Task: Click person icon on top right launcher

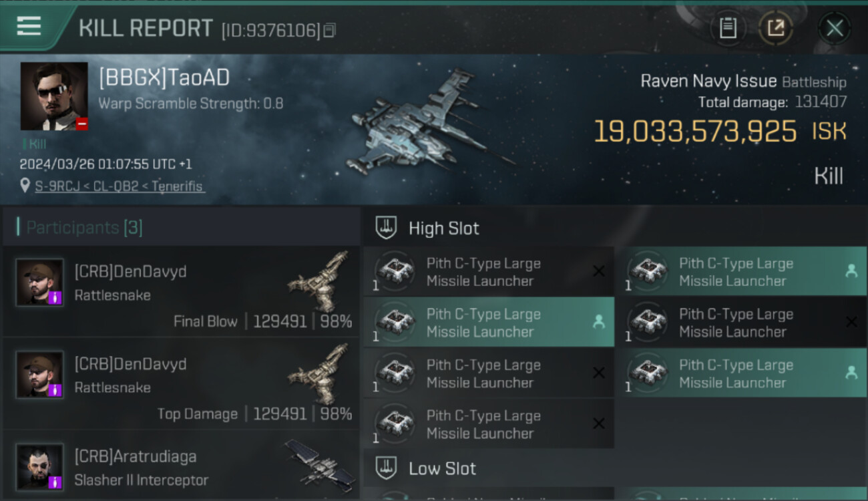Action: tap(851, 271)
